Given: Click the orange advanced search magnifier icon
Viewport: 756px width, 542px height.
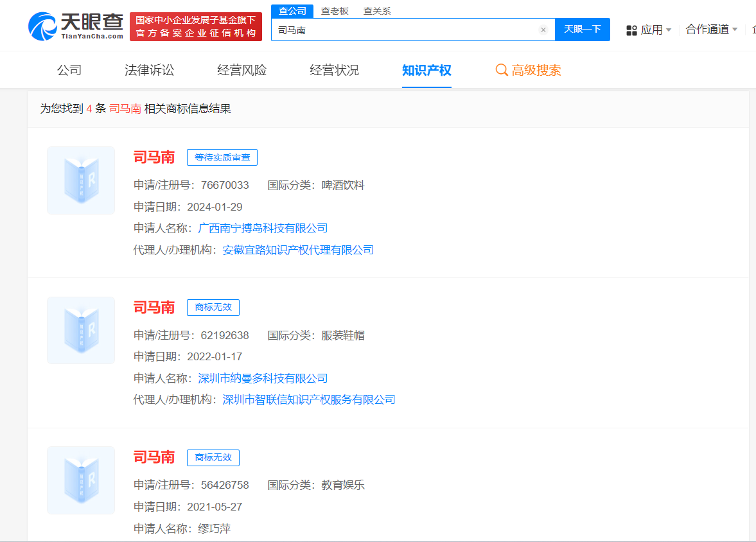Looking at the screenshot, I should click(x=502, y=71).
